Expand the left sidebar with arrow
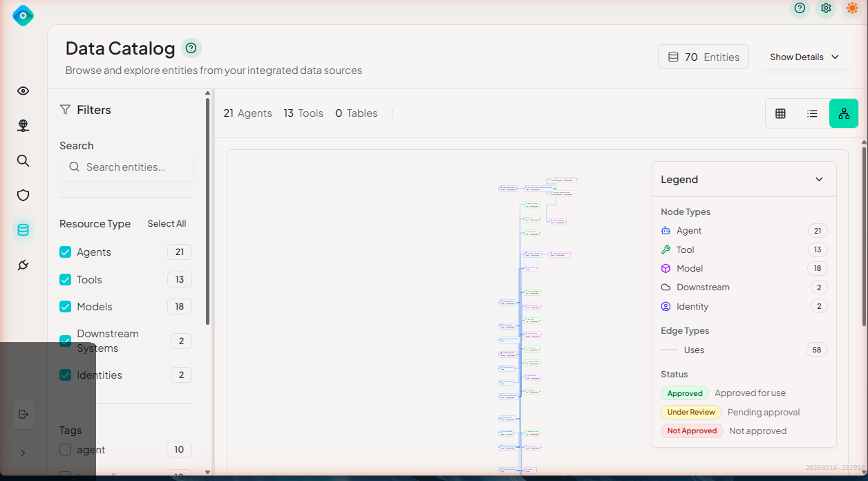The height and width of the screenshot is (481, 868). 23,453
